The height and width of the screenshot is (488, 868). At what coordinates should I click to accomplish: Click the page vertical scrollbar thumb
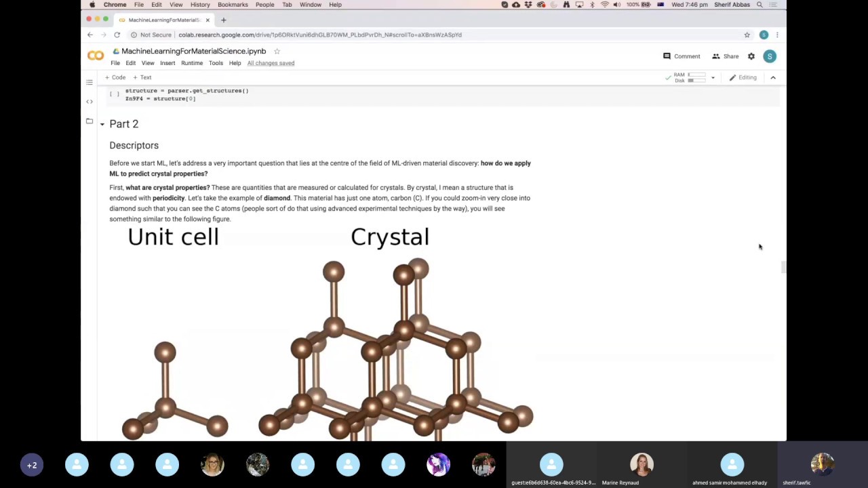click(x=783, y=267)
